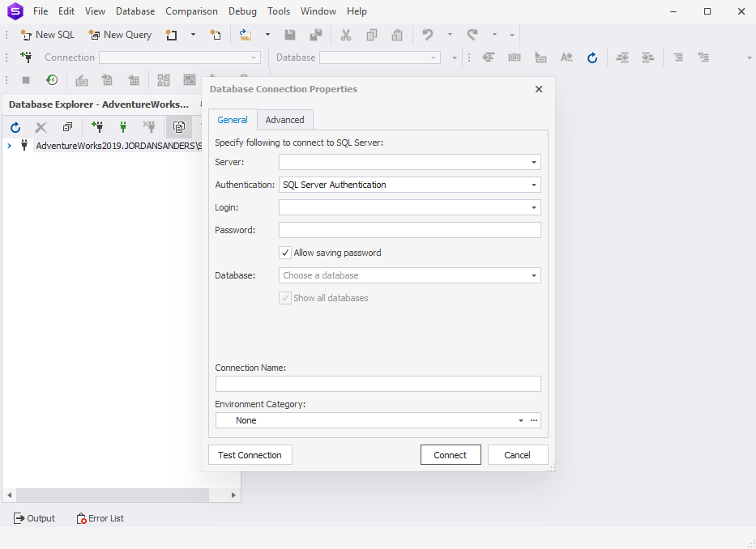Click inside the Connection Name field
The height and width of the screenshot is (549, 756).
[x=378, y=383]
